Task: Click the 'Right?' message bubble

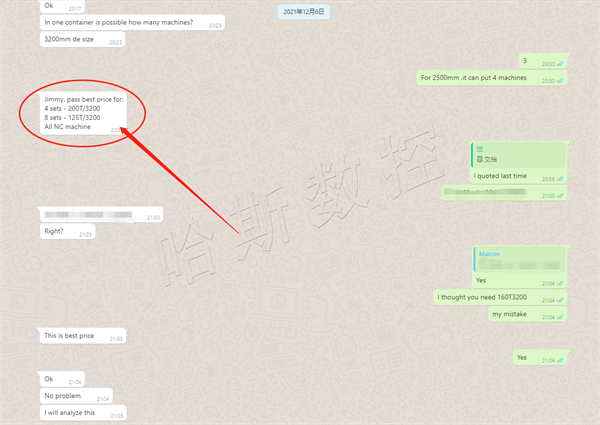Action: click(68, 231)
